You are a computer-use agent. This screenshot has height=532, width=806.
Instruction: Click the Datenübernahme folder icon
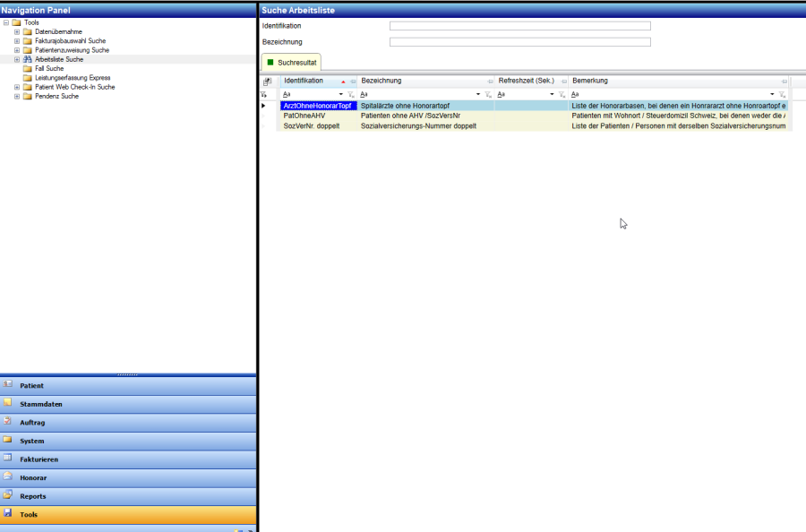28,32
